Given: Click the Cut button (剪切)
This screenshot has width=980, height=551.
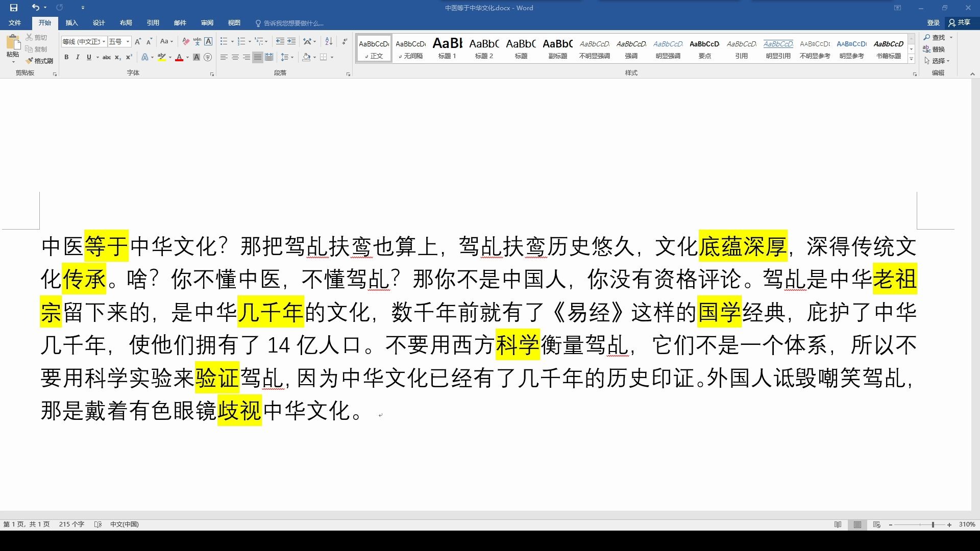Looking at the screenshot, I should [x=36, y=37].
